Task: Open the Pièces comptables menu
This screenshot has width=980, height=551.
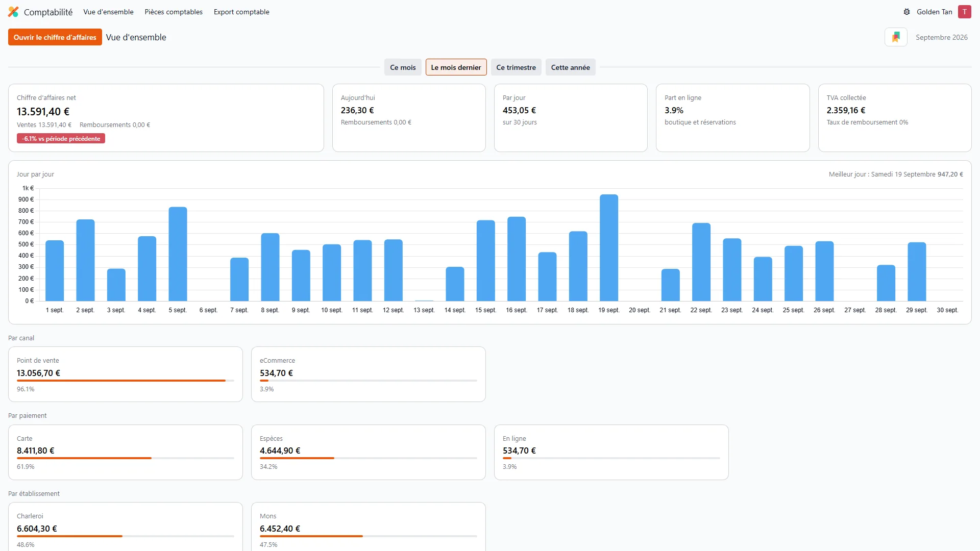Action: tap(174, 12)
